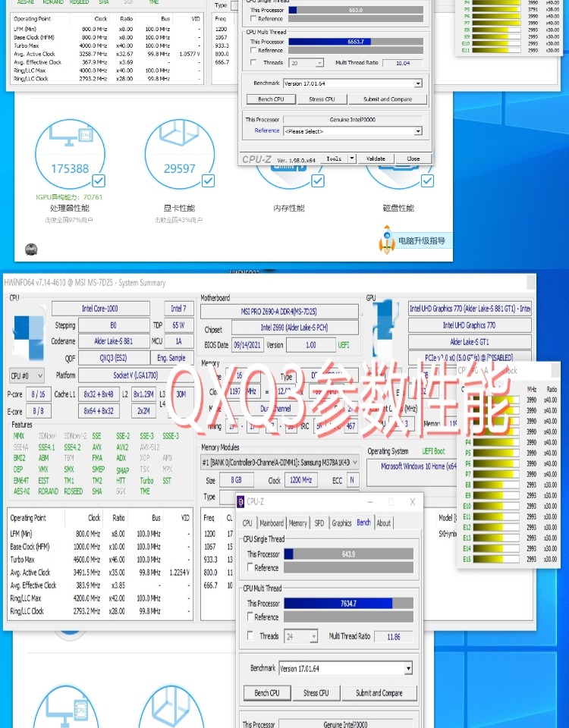Click the Tools button in CPU-Z
The height and width of the screenshot is (728, 569).
coord(334,158)
